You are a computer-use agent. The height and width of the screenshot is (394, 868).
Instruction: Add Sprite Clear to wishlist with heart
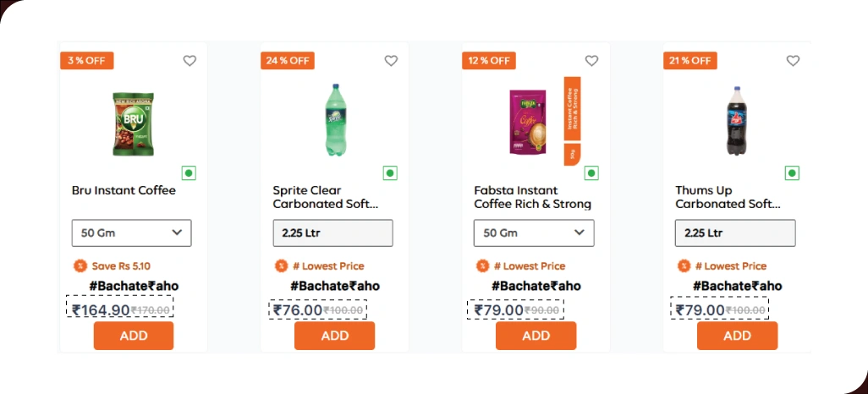tap(391, 61)
